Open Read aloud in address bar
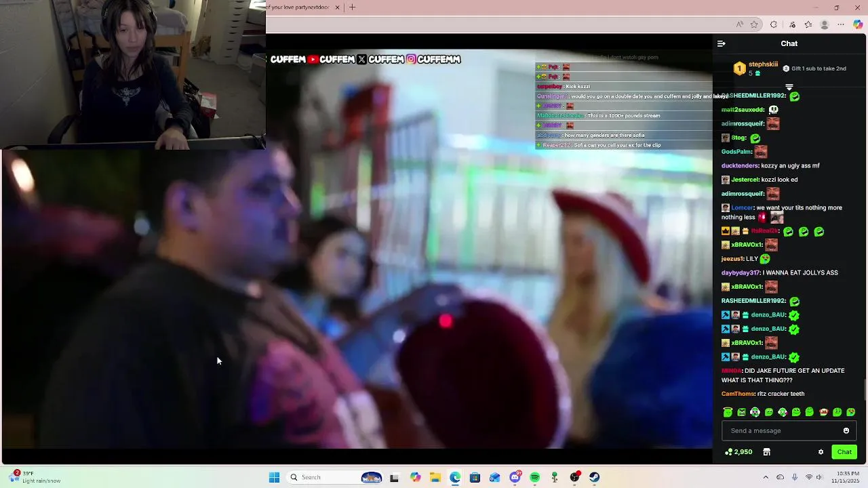The height and width of the screenshot is (488, 868). [740, 24]
